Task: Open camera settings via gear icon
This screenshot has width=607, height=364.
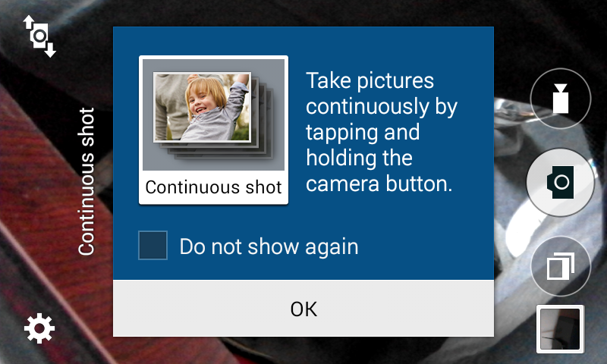Action: (39, 329)
